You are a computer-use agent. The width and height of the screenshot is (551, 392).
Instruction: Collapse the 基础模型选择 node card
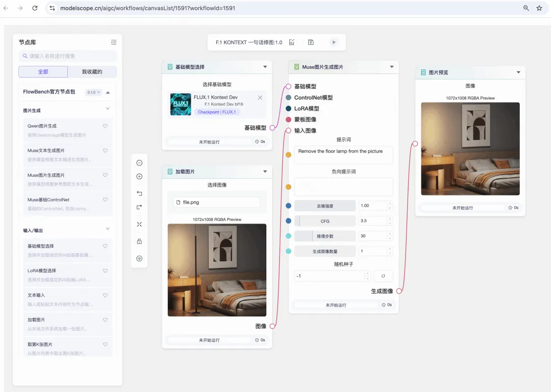pos(265,67)
